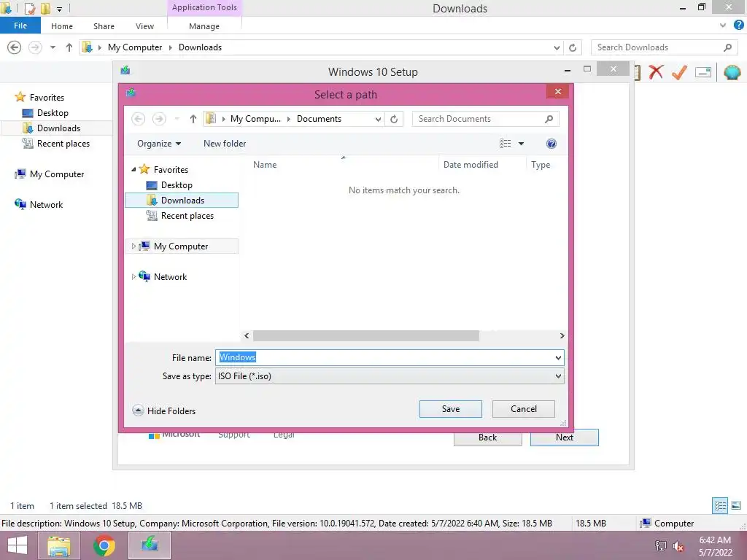Open Explorer help question-mark icon
Screen dimensions: 747x560
coord(738,25)
